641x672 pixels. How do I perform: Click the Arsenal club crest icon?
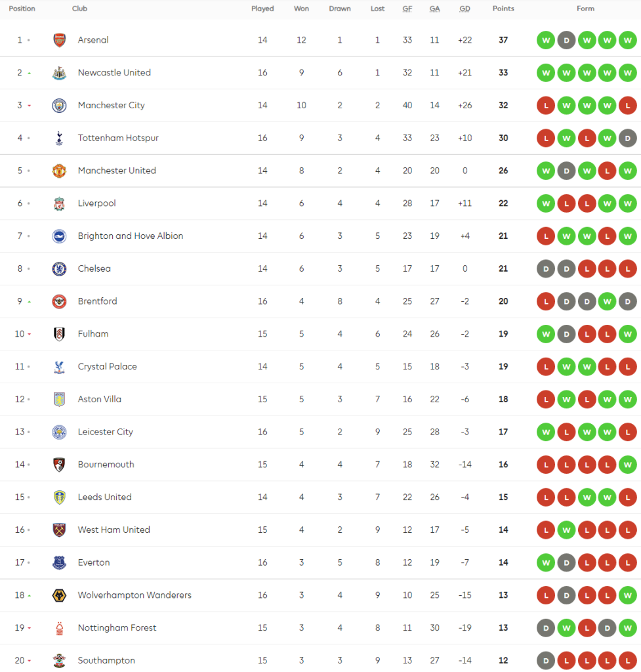tap(60, 40)
